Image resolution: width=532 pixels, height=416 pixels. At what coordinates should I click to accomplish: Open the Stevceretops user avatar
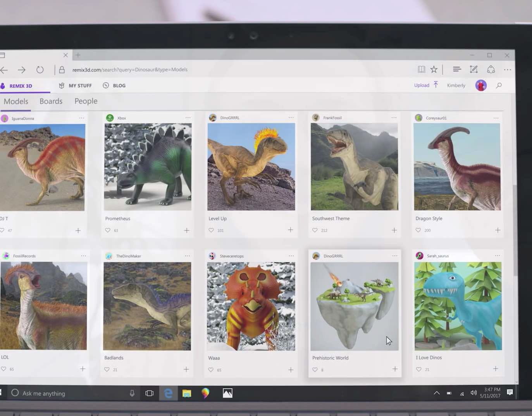click(x=212, y=256)
